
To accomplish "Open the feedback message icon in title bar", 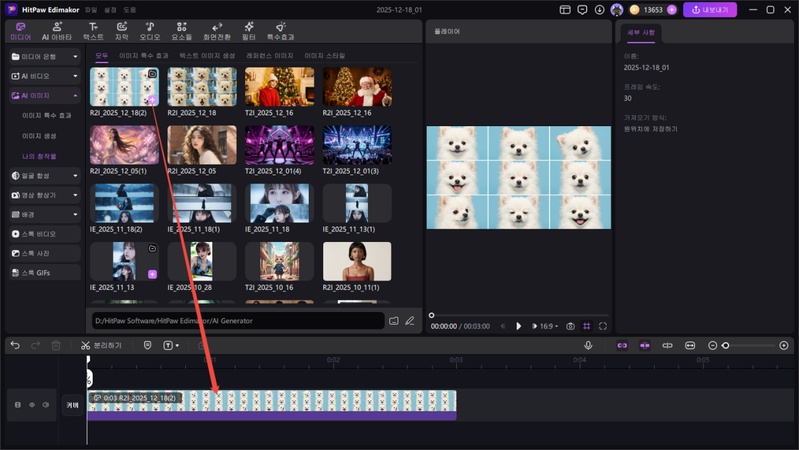I will coord(582,10).
